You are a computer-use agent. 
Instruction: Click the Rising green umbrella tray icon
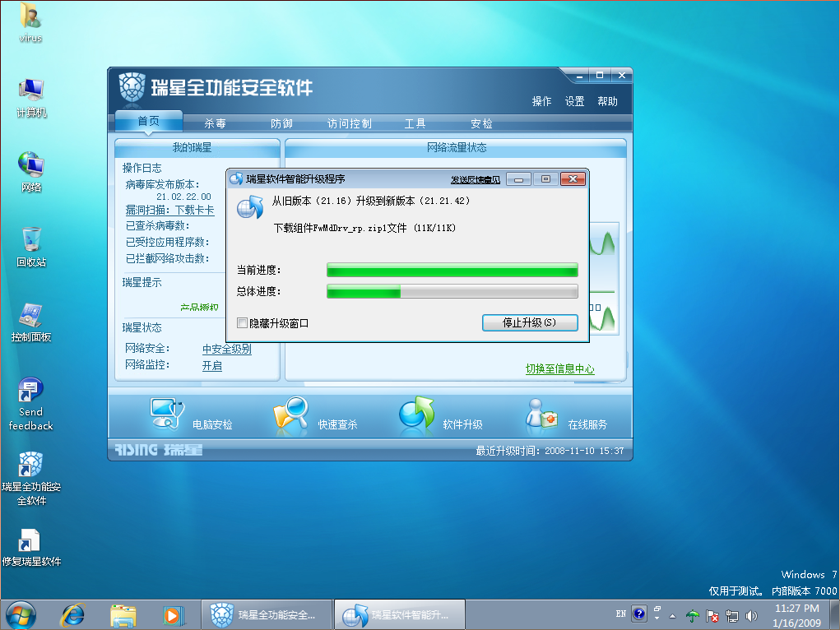click(693, 615)
